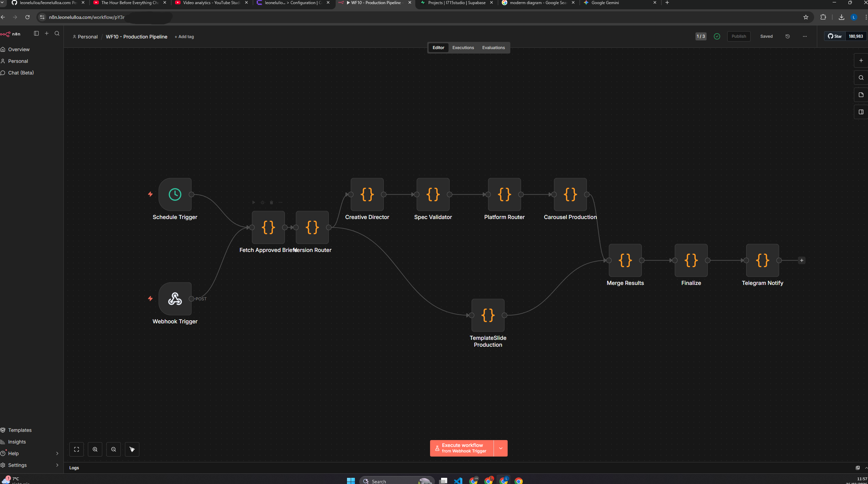Open the workflow activation checklist showing 1/3
868x484 pixels.
pos(701,36)
